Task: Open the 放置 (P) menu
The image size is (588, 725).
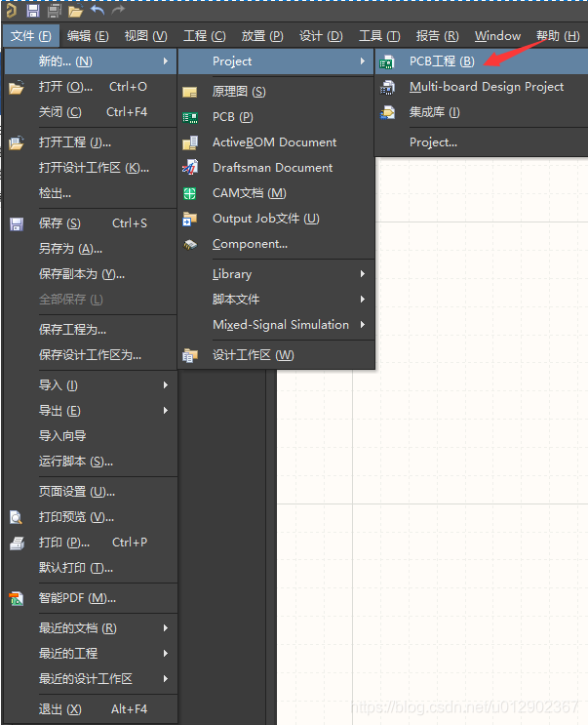Action: pyautogui.click(x=262, y=35)
